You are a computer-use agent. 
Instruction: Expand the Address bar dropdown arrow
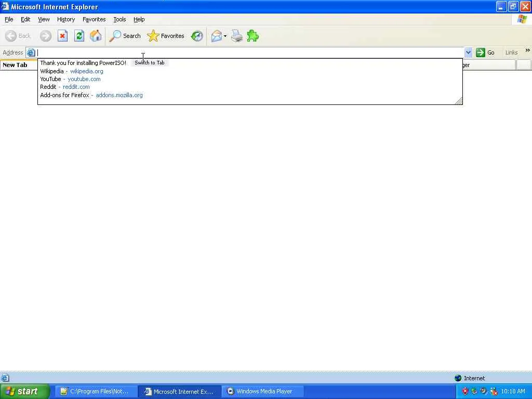click(x=468, y=52)
